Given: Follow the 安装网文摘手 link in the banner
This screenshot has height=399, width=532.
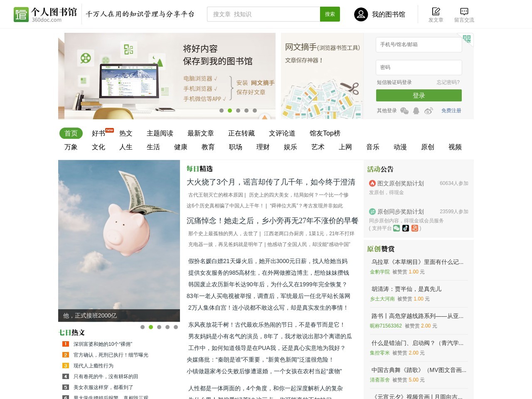Looking at the screenshot, I should (255, 82).
